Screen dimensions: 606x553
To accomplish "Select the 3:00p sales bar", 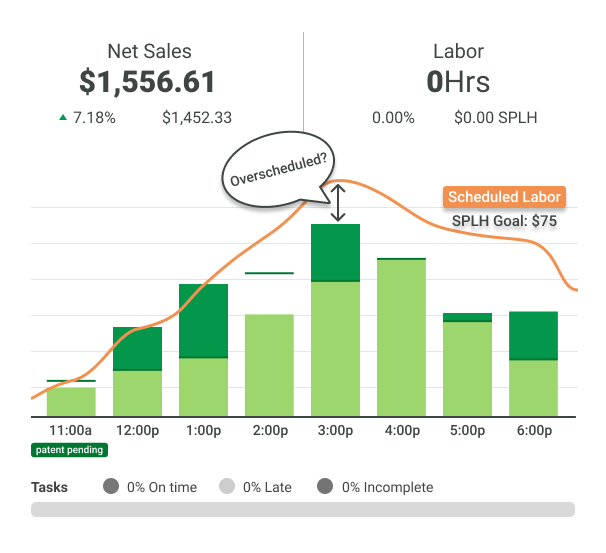I will [x=336, y=320].
